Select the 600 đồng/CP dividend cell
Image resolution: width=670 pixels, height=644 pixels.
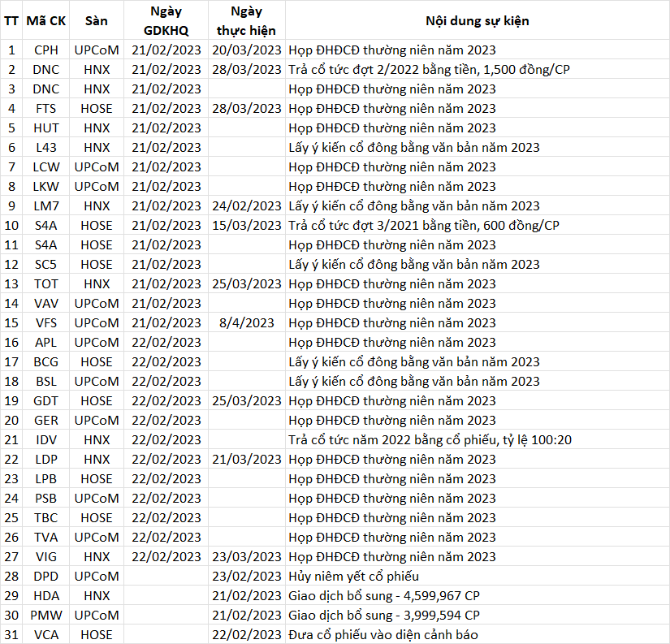click(x=478, y=225)
